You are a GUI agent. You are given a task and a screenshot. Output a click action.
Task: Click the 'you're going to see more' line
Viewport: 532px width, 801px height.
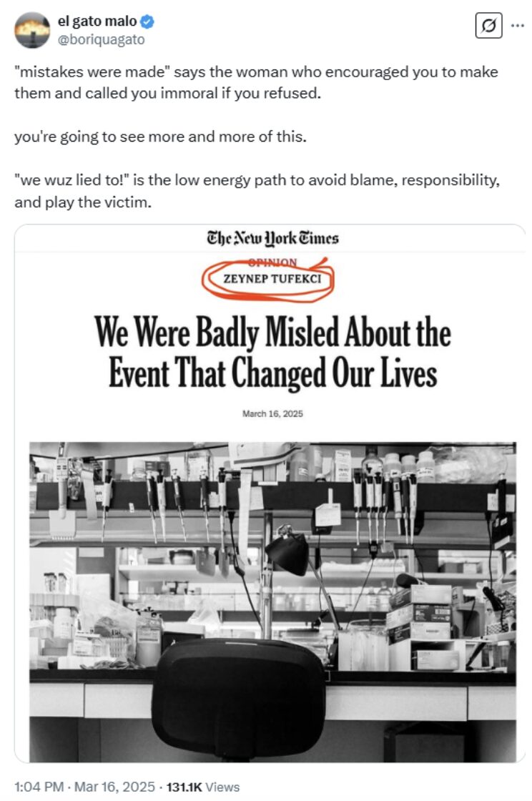click(160, 137)
